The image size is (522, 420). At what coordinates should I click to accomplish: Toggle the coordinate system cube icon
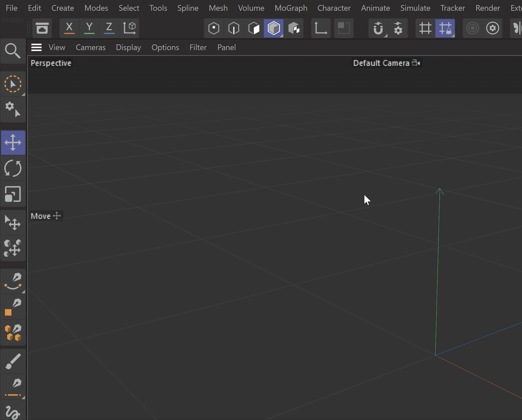[129, 28]
